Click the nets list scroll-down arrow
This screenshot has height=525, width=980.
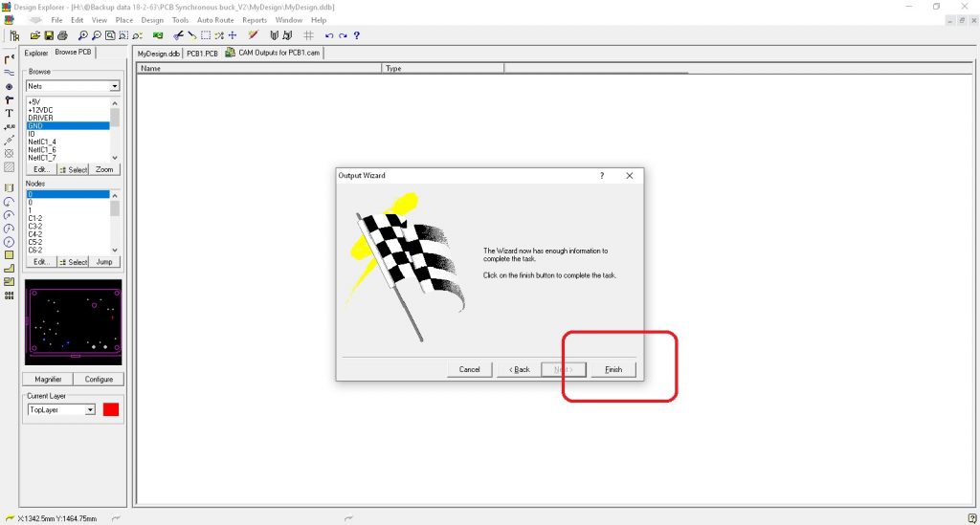[115, 158]
